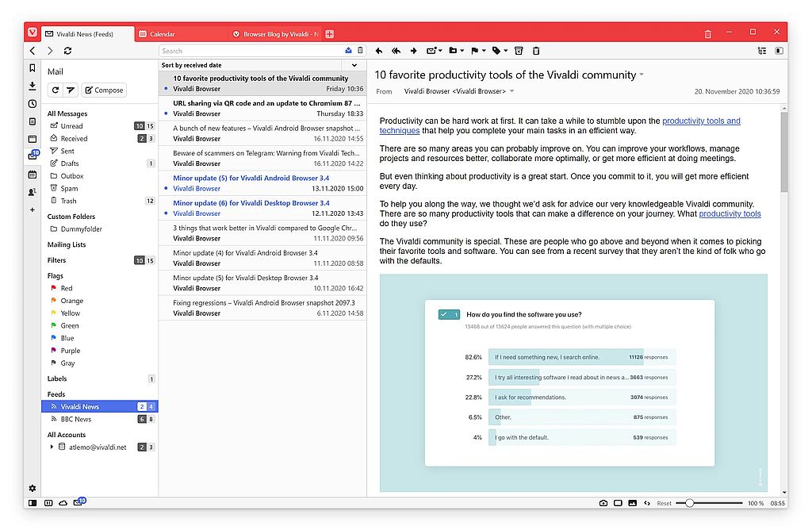Toggle trash filter icon in search bar
This screenshot has width=812, height=530.
coord(361,51)
